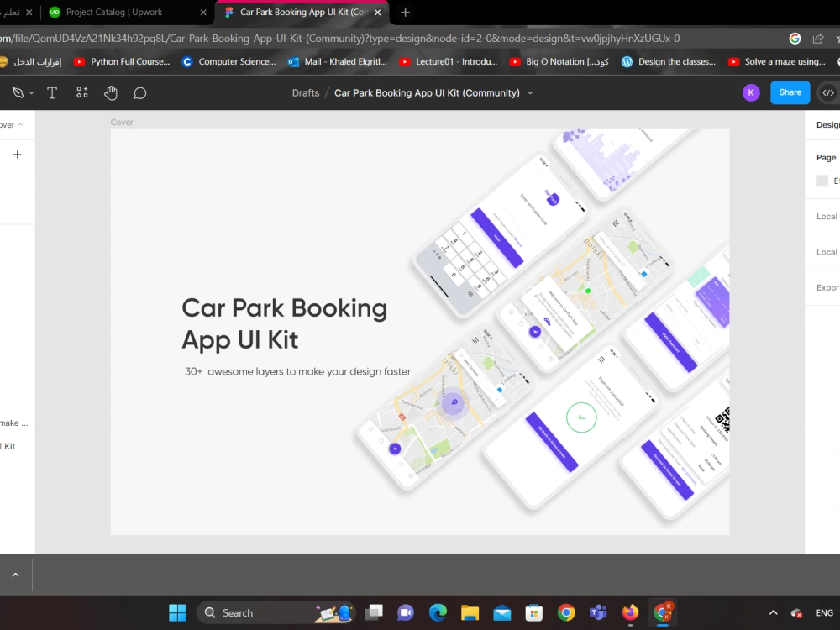Open the file name dropdown menu
840x630 pixels.
[530, 92]
